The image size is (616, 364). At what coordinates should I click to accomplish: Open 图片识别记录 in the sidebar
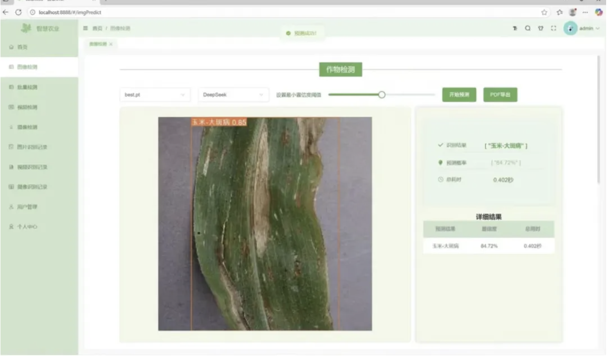pyautogui.click(x=39, y=147)
